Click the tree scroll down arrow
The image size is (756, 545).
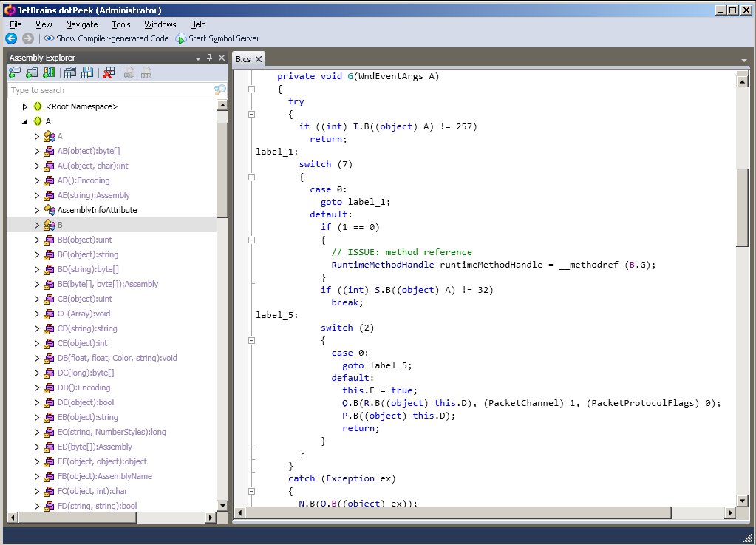[222, 506]
